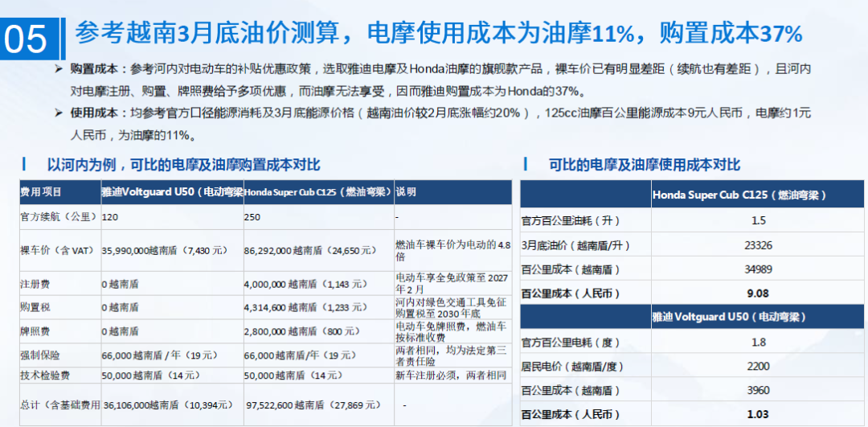Select the 百公里成本（人民币）label beside 1.03
The height and width of the screenshot is (427, 868).
coord(570,414)
